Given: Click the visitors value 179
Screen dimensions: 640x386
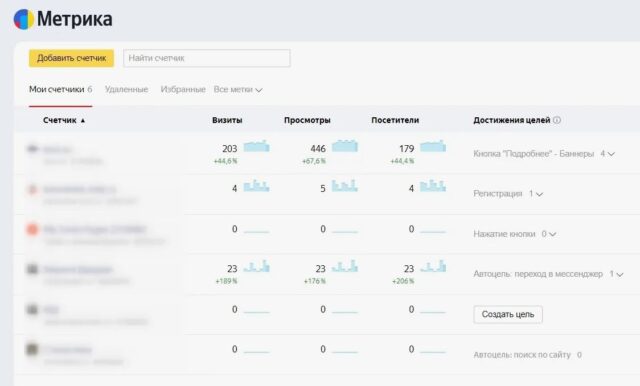Looking at the screenshot, I should pyautogui.click(x=407, y=149).
